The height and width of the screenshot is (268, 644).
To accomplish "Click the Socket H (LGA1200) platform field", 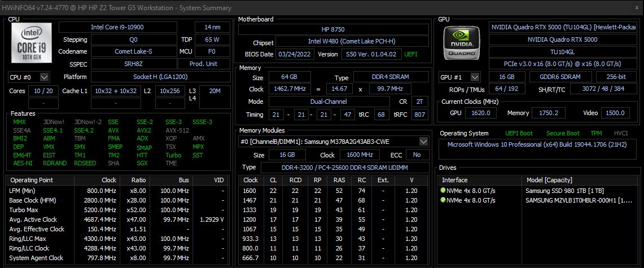I will [x=161, y=77].
